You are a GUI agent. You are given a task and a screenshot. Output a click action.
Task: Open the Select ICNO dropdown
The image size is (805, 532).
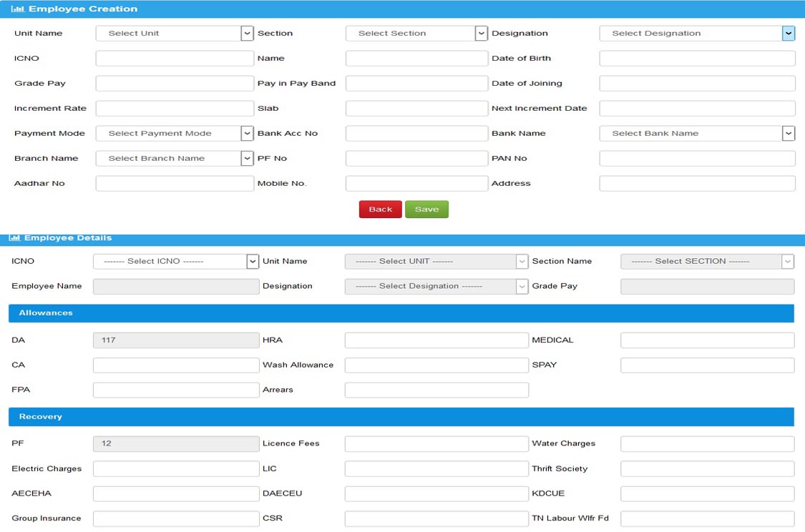[175, 262]
